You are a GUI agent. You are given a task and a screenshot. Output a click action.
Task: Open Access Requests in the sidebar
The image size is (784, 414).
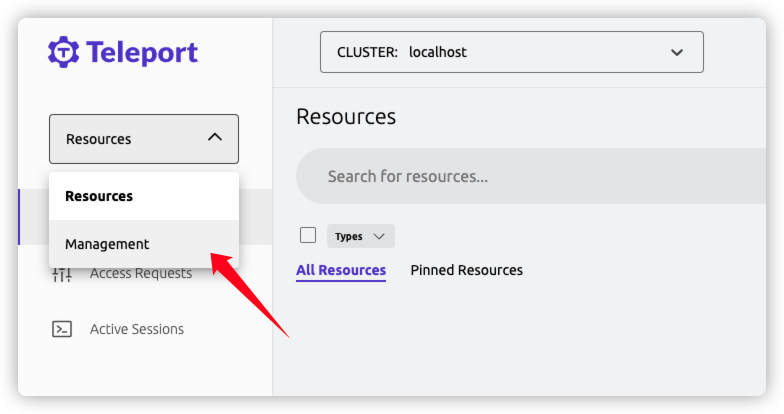pos(141,274)
